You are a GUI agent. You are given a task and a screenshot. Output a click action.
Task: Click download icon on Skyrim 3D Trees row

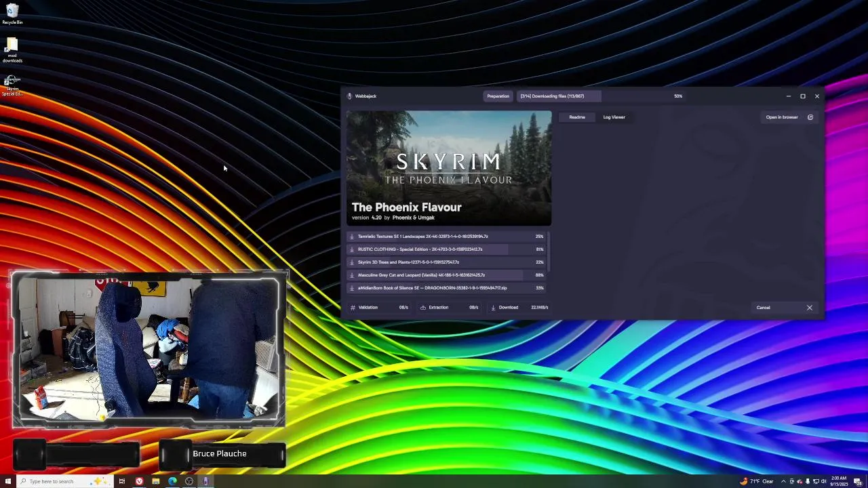tap(351, 262)
